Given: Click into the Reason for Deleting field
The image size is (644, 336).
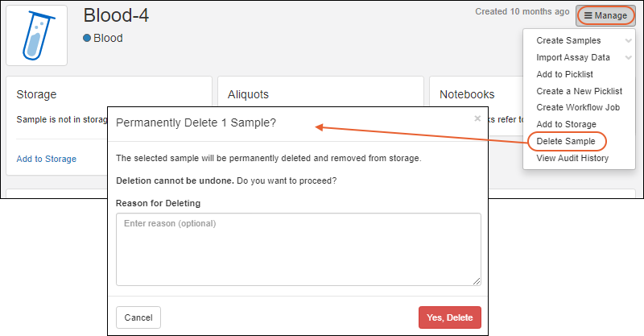Looking at the screenshot, I should point(298,249).
